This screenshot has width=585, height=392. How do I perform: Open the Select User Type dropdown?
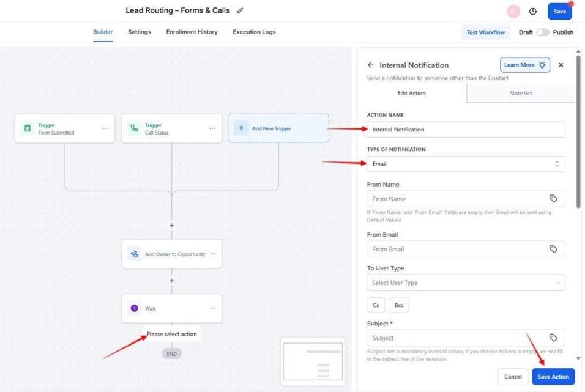466,283
